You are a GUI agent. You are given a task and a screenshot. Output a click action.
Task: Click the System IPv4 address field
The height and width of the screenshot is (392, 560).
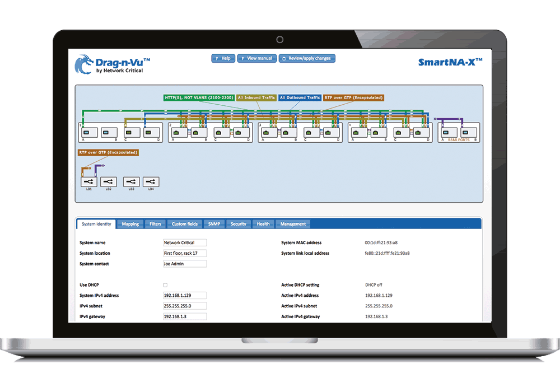click(185, 296)
